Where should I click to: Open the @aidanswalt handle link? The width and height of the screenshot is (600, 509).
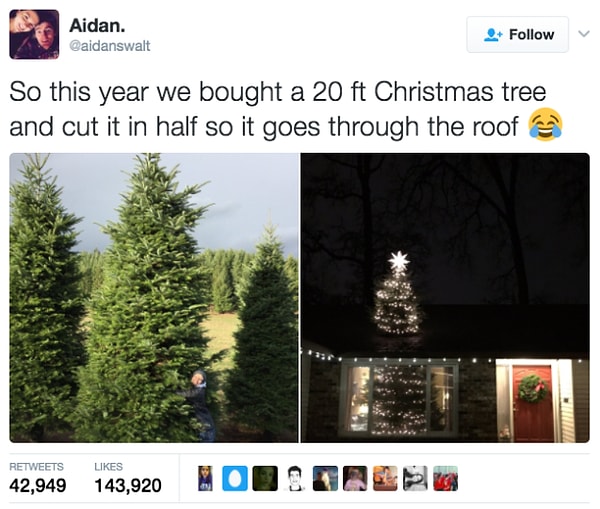tap(110, 46)
